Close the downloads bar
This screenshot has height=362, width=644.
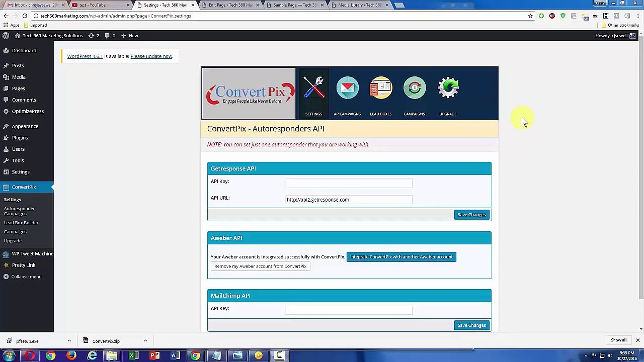coord(637,340)
